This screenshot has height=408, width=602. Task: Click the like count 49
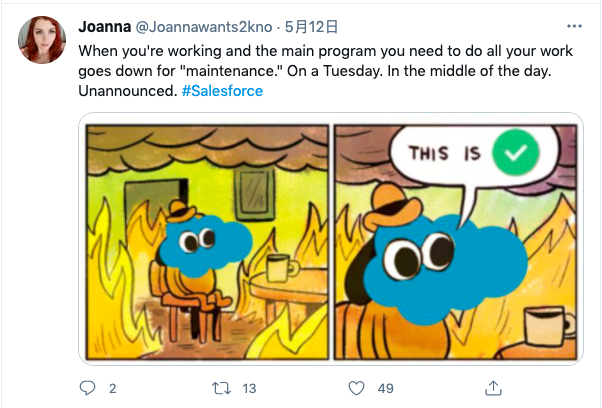click(386, 388)
